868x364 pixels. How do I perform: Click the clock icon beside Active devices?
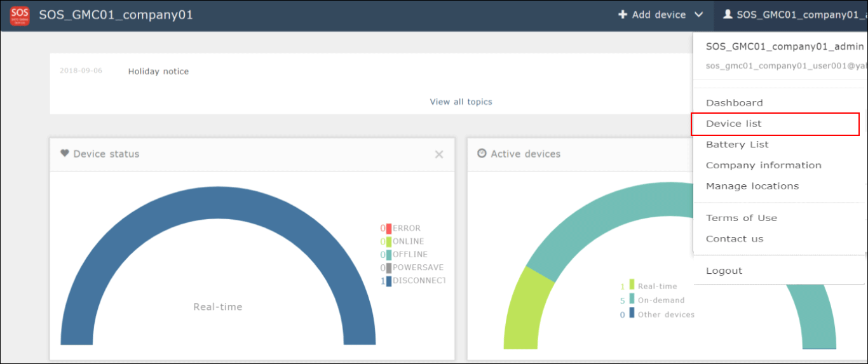pyautogui.click(x=482, y=154)
